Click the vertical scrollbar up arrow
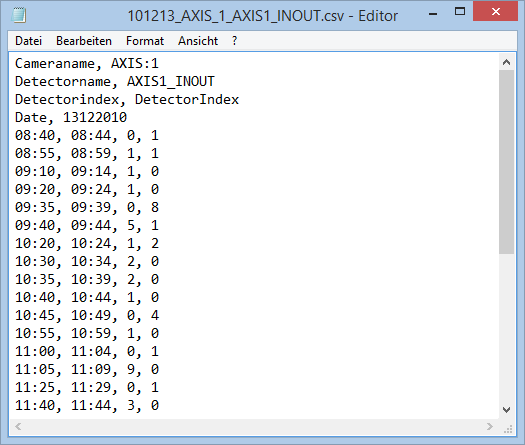The width and height of the screenshot is (525, 445). coord(506,62)
